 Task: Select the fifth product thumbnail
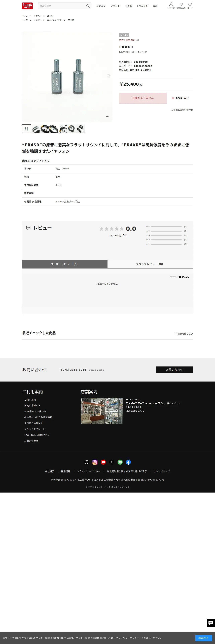tap(63, 129)
